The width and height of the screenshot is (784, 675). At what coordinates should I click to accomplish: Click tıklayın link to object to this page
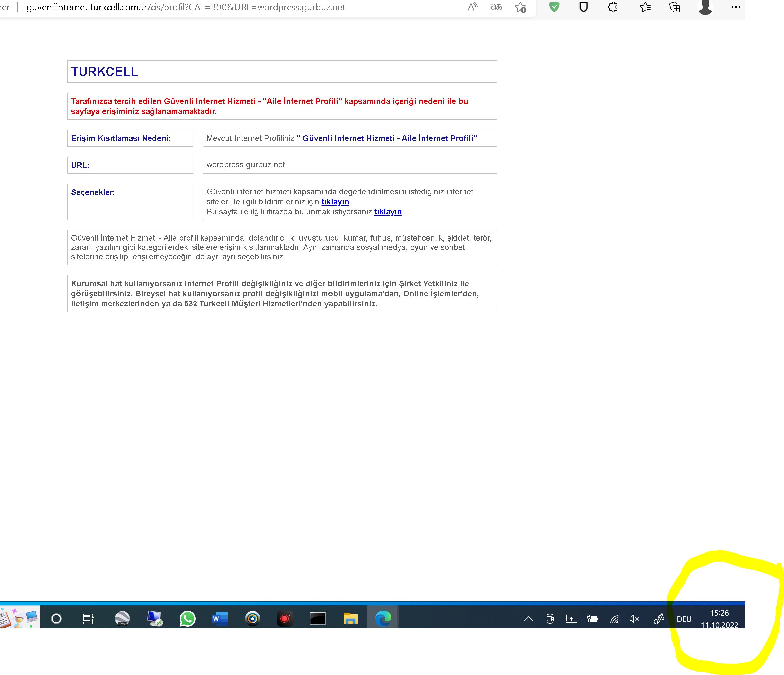tap(388, 211)
